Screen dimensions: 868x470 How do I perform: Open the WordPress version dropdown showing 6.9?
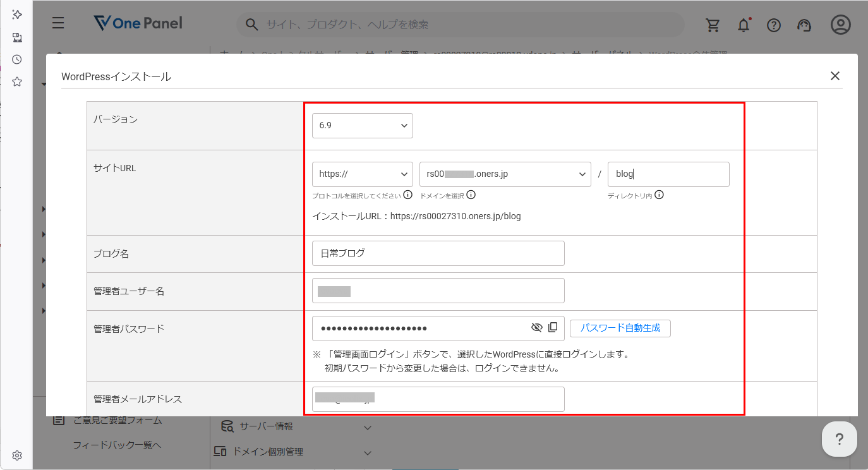coord(362,125)
